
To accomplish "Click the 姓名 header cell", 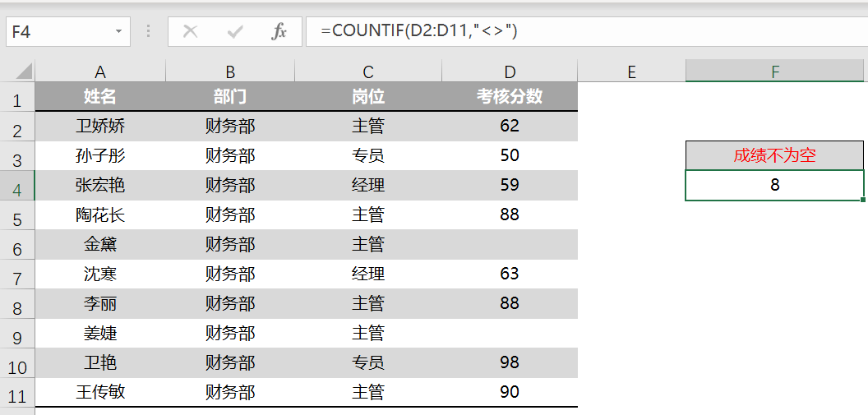I will point(100,97).
